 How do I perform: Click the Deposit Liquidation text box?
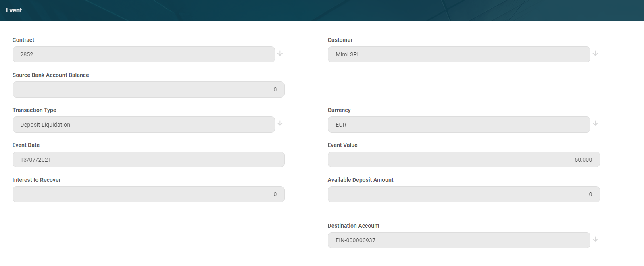click(144, 125)
